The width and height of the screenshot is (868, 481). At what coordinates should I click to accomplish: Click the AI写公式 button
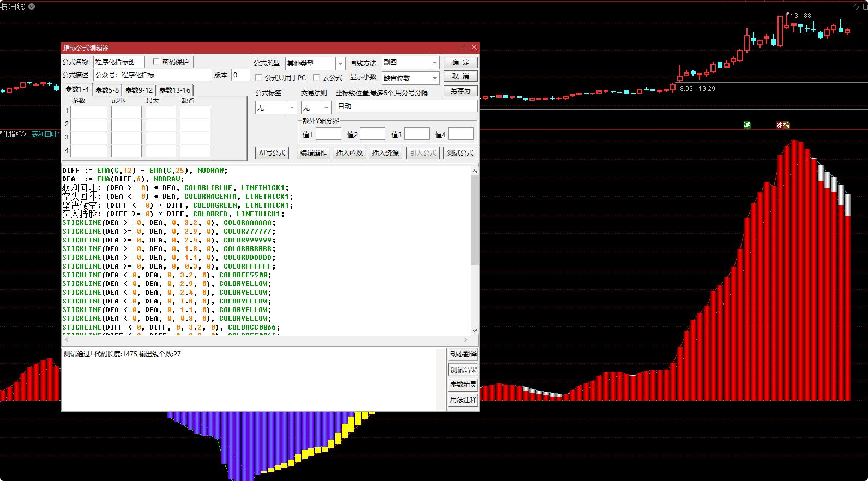[x=272, y=153]
